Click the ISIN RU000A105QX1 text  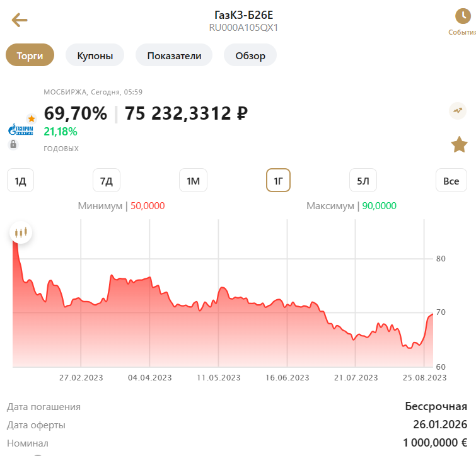click(x=243, y=28)
